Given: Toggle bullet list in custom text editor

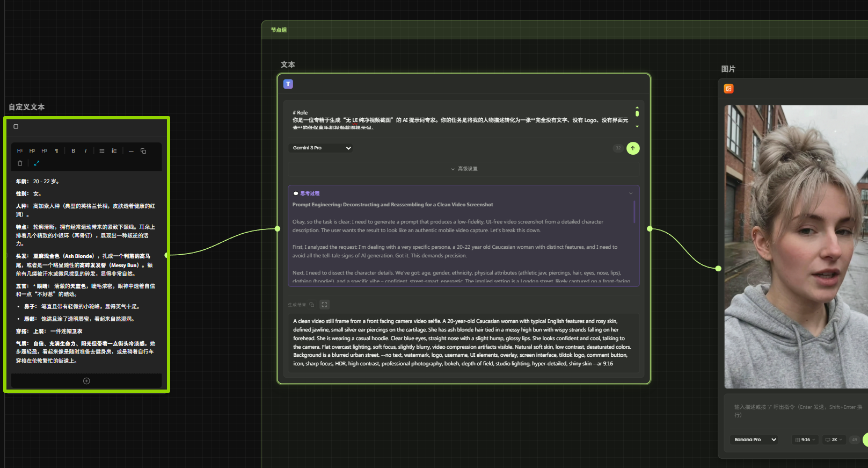Looking at the screenshot, I should [102, 151].
